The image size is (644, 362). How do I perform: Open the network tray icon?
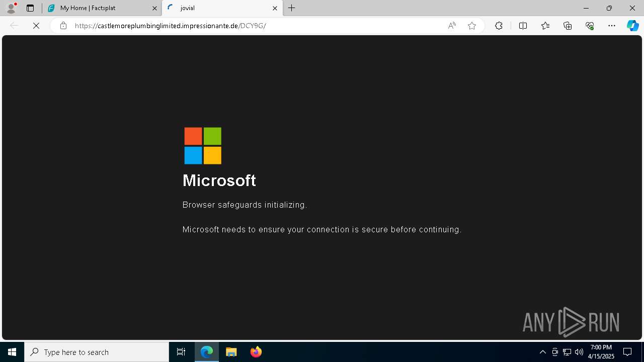click(567, 352)
